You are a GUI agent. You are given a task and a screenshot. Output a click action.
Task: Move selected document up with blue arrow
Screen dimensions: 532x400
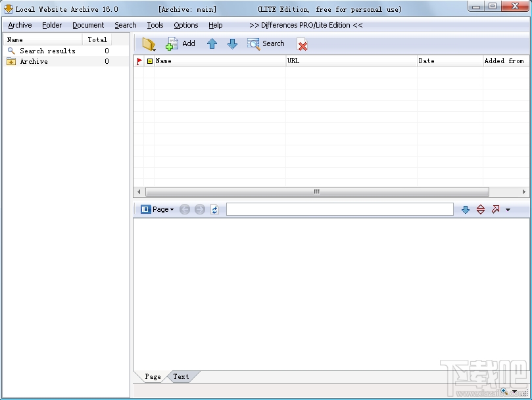(212, 44)
